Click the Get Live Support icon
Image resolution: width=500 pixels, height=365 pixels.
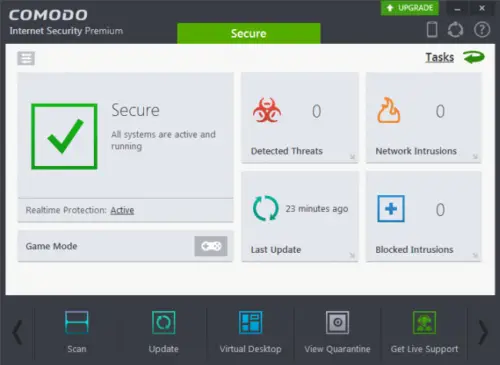click(x=424, y=322)
